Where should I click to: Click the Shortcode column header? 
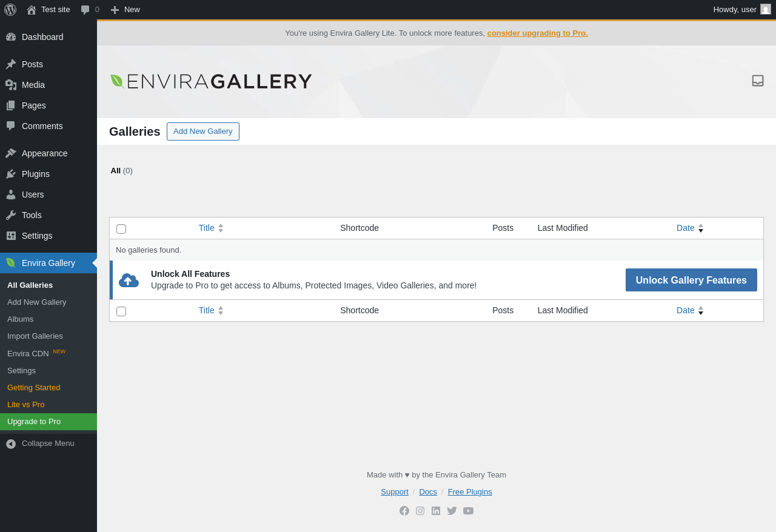point(360,228)
